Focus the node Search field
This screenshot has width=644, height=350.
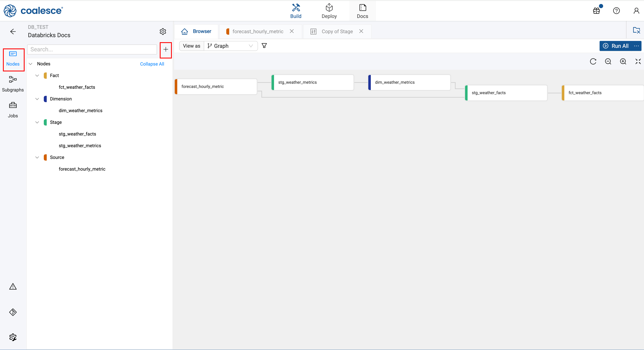pyautogui.click(x=92, y=49)
